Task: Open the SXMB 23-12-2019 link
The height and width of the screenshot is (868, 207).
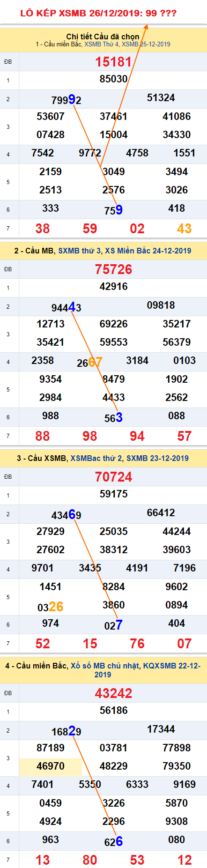Action: (157, 458)
